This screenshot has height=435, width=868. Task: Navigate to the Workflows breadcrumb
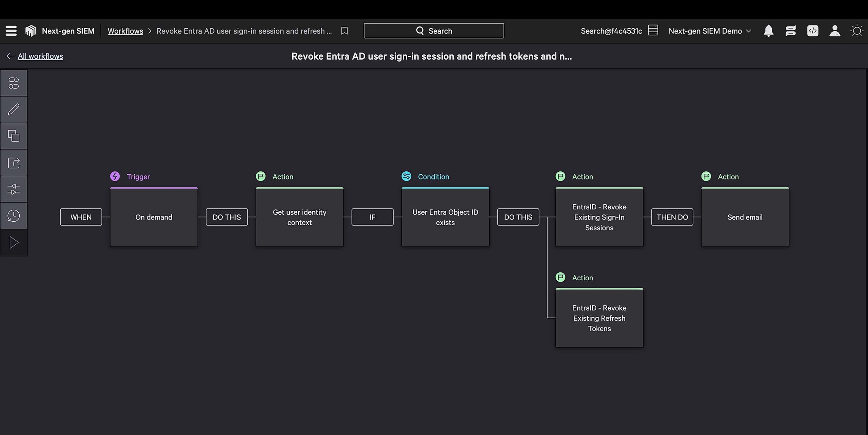[x=125, y=31]
